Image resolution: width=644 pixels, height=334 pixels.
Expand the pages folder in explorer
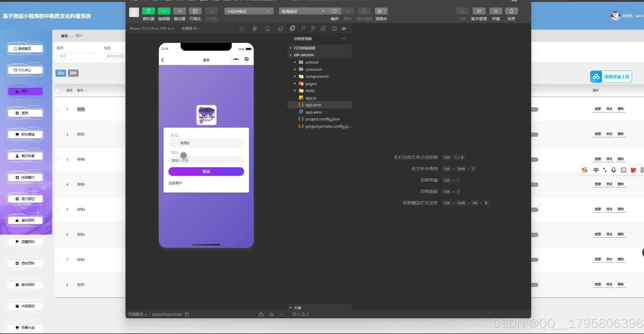(311, 83)
